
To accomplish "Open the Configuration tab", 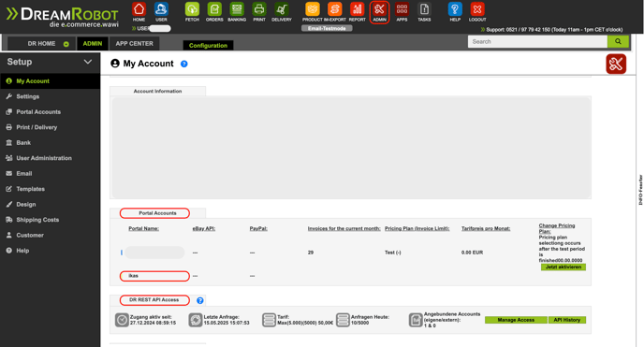I will click(208, 46).
